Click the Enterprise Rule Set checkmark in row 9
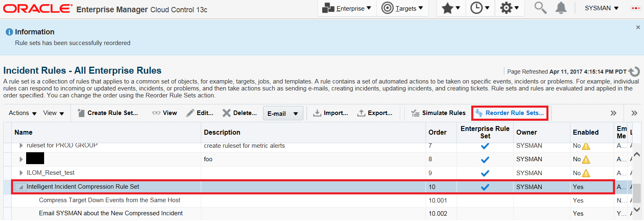 485,173
